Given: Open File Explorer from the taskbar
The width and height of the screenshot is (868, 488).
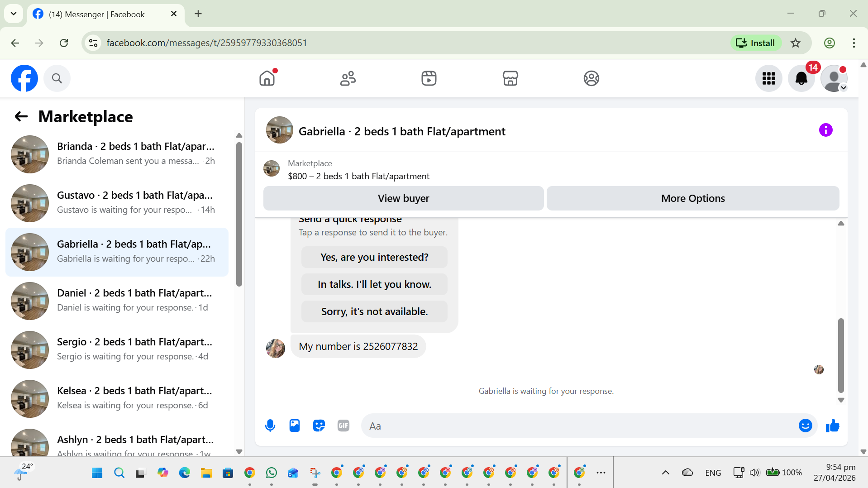Looking at the screenshot, I should 206,473.
